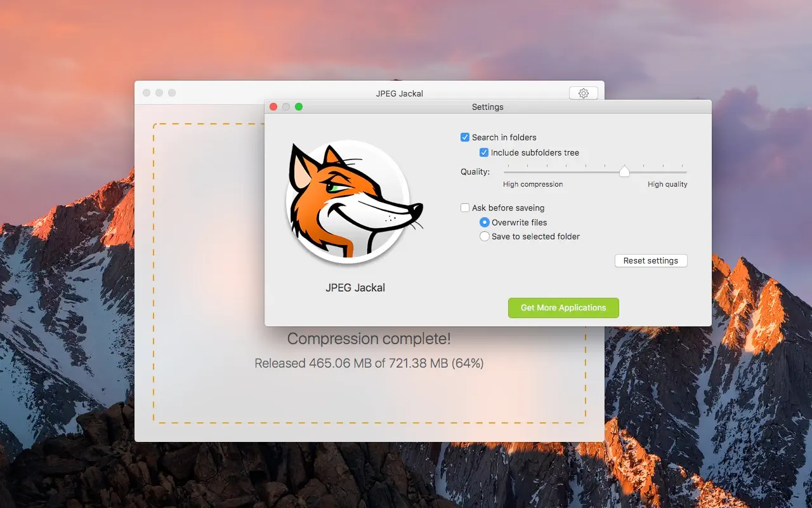Disable "Include subfolders tree" option
The height and width of the screenshot is (508, 812).
pos(484,152)
